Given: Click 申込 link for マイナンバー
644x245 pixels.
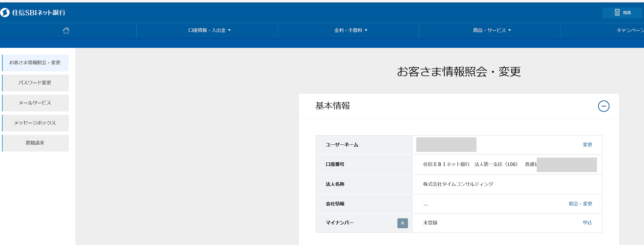Looking at the screenshot, I should tap(587, 223).
